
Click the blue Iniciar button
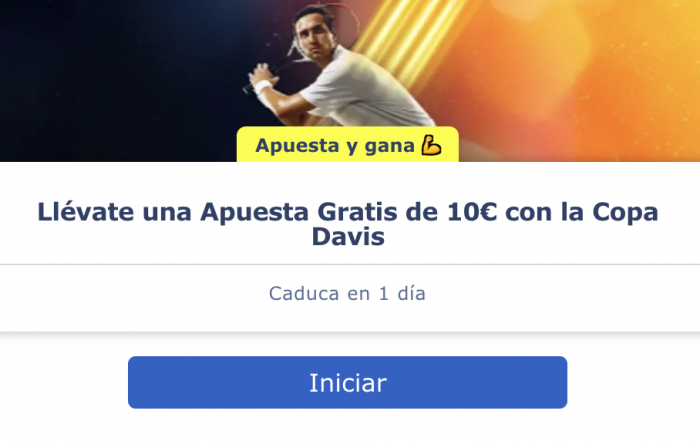click(x=347, y=382)
